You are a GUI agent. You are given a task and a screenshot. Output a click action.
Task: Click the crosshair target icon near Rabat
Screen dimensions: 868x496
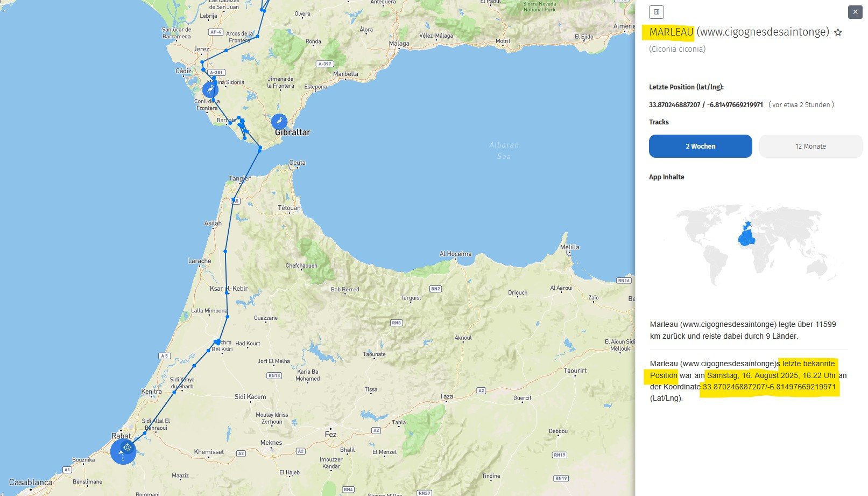[127, 447]
